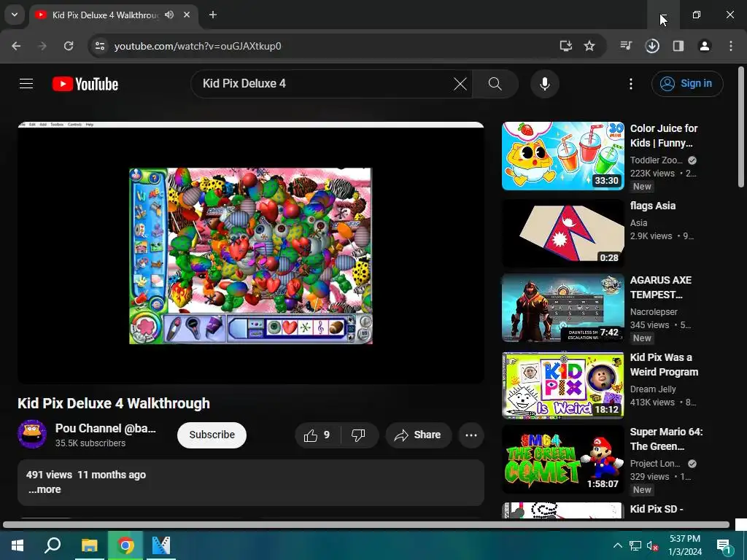Viewport: 747px width, 560px height.
Task: Install app icon in address bar
Action: point(565,46)
